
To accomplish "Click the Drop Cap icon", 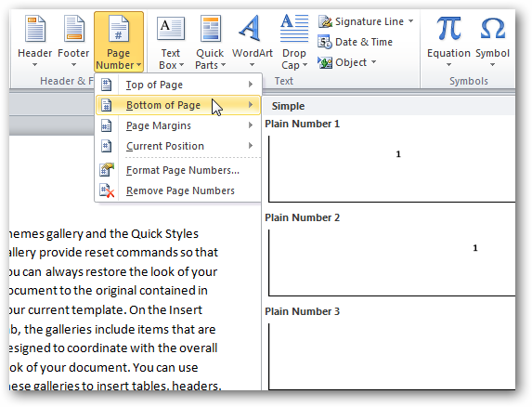I will [294, 28].
